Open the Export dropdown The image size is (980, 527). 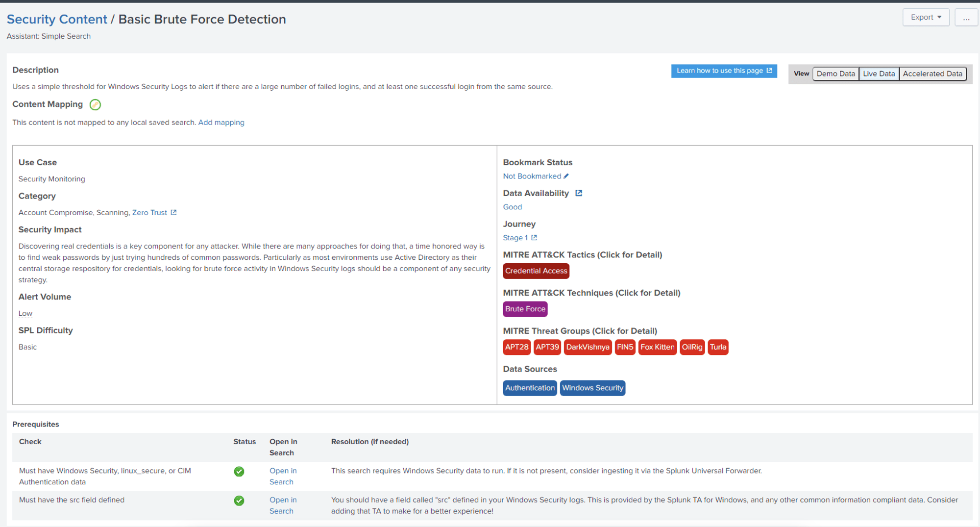pyautogui.click(x=925, y=17)
